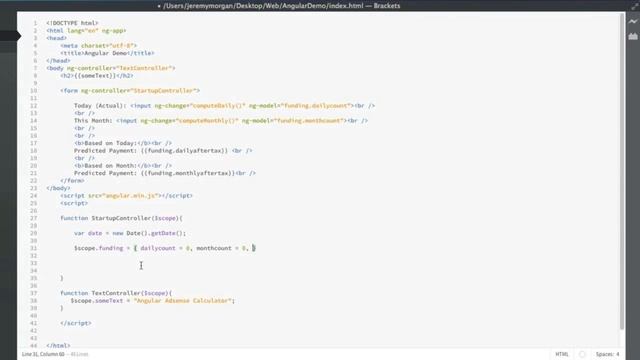Toggle the "Spaces:" indentation type label
Viewport: 640px width, 360px height.
tap(605, 354)
